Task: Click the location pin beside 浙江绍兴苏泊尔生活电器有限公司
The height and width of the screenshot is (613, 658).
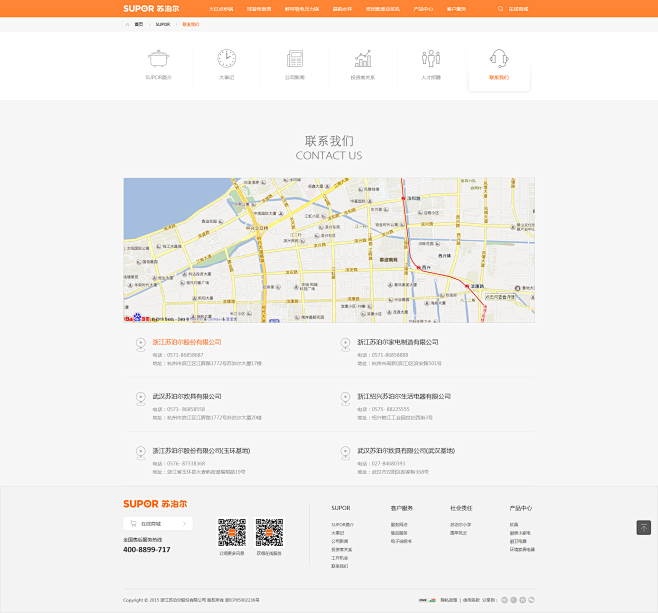Action: tap(345, 399)
